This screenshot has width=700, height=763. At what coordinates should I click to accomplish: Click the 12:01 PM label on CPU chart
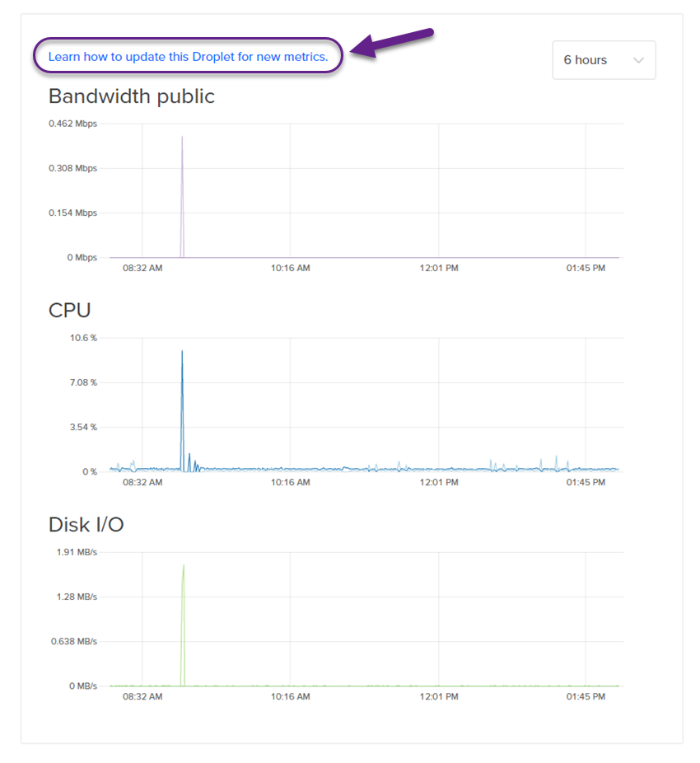439,482
